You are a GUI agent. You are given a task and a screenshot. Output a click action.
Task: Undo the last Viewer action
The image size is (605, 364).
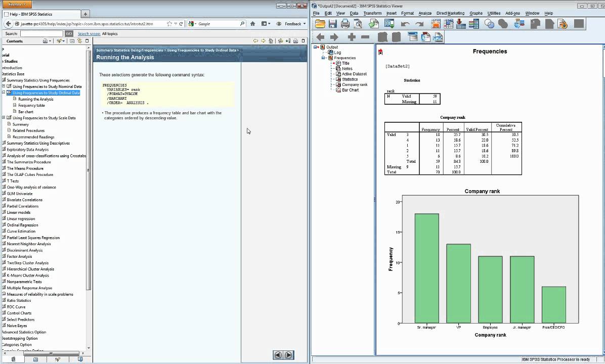click(x=405, y=24)
